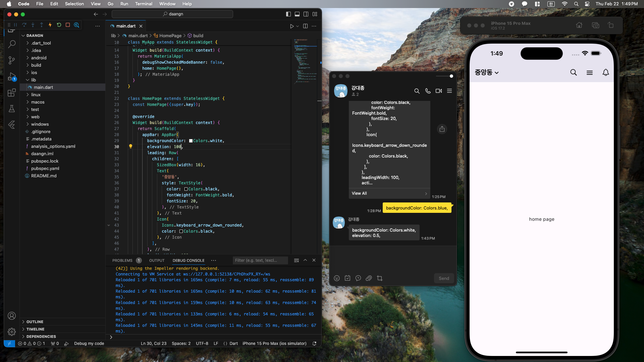
Task: Toggle word wrap icon in debug console
Action: click(x=297, y=260)
